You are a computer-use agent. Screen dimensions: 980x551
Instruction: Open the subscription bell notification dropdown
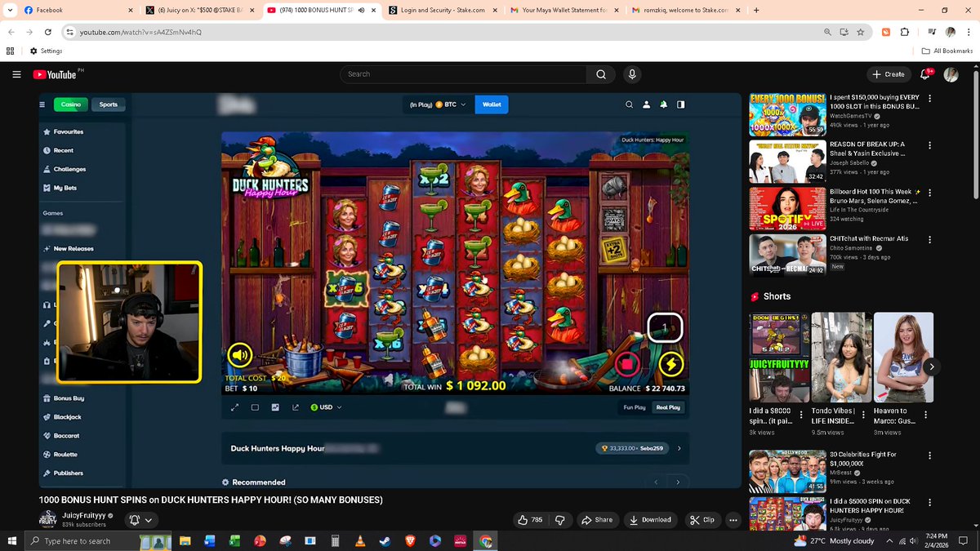(x=140, y=520)
